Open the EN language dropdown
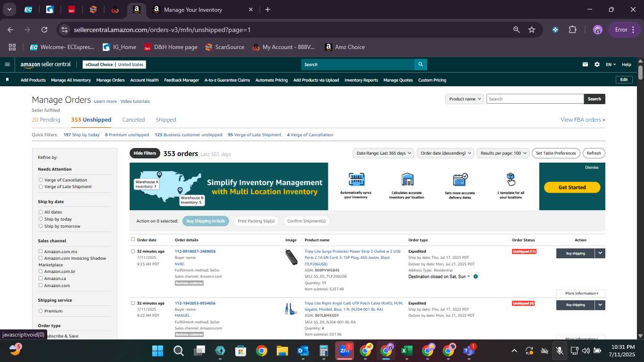Viewport: 644px width, 362px height. [x=611, y=65]
